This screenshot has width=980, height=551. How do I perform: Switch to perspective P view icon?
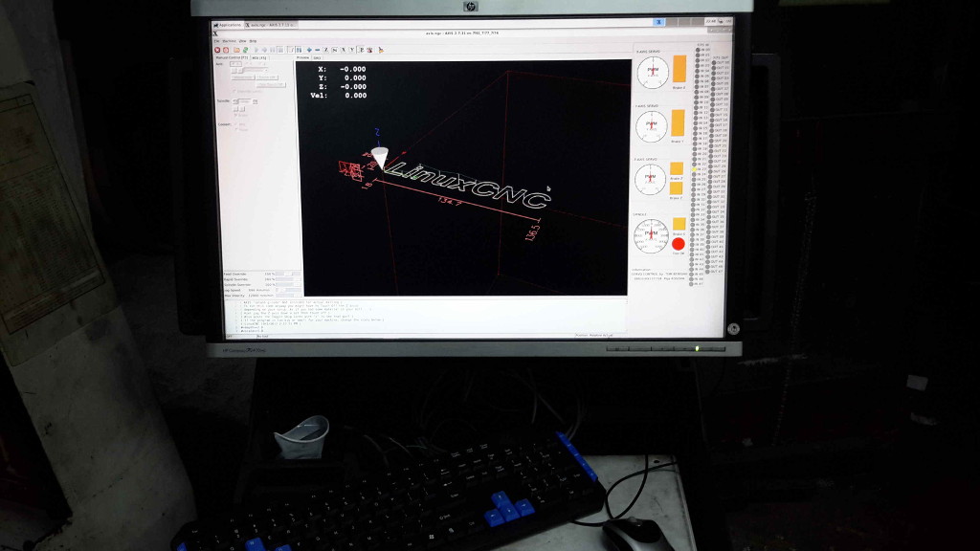[361, 50]
